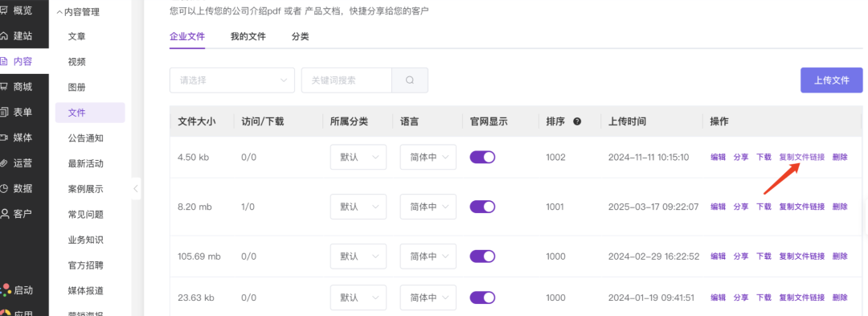Open 简体中 language dropdown for 8.20 mb file
The image size is (868, 316).
428,207
